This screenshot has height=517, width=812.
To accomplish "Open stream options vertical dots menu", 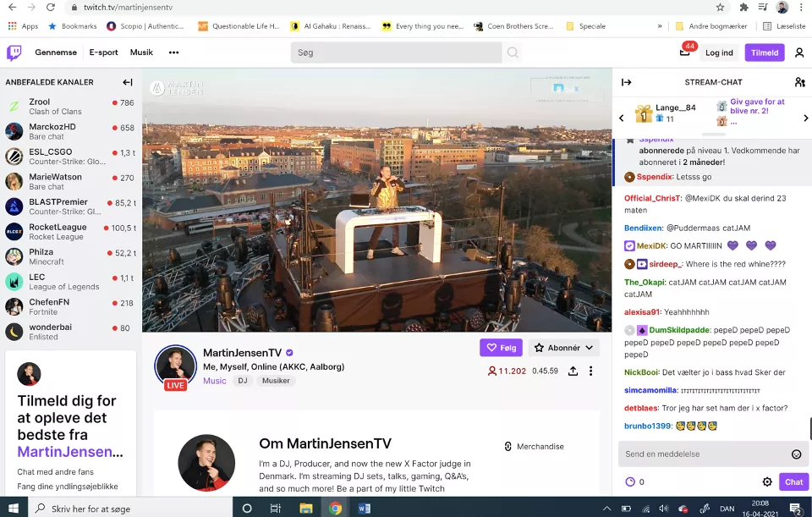I will [590, 371].
